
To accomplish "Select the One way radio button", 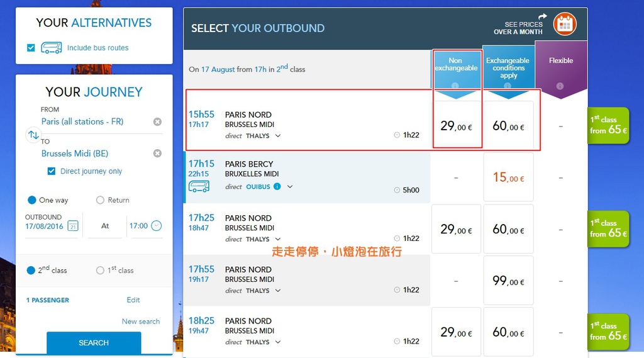I will pyautogui.click(x=32, y=200).
